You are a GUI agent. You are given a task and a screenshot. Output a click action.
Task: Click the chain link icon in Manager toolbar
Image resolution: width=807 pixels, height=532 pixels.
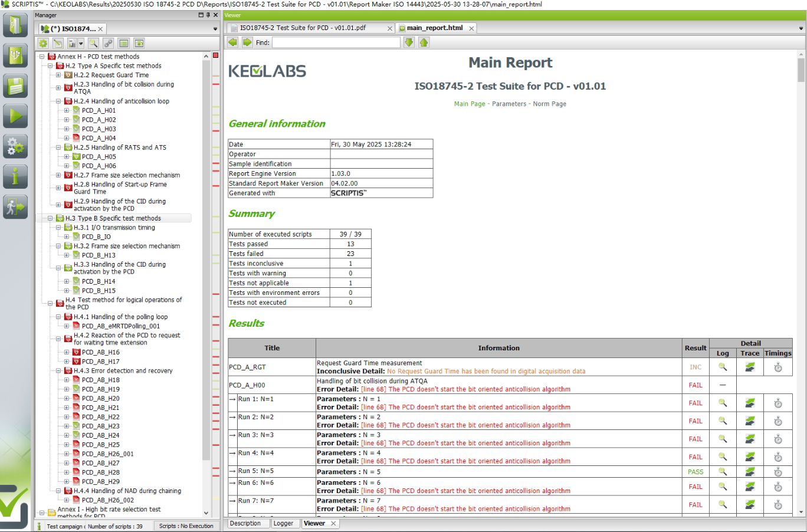coord(108,43)
